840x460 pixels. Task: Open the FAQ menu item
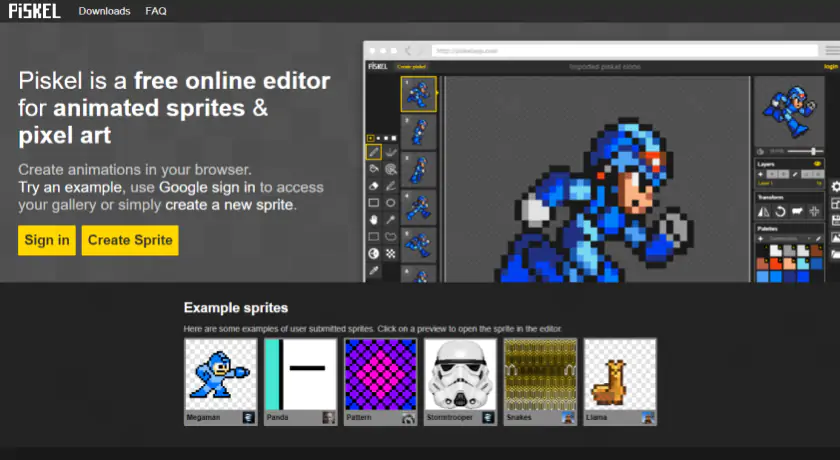156,11
